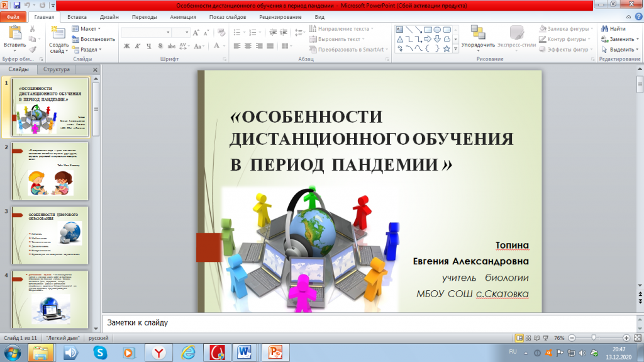The width and height of the screenshot is (644, 362).
Task: Expand the Макет layout dropdown
Action: tap(86, 28)
